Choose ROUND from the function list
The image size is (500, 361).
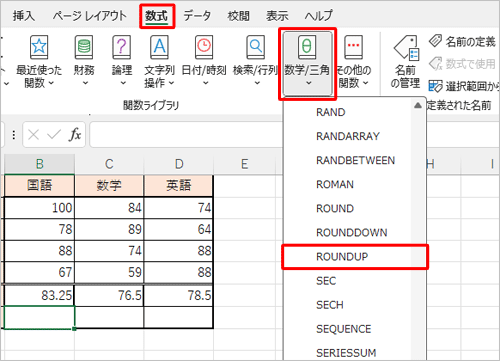(348, 208)
